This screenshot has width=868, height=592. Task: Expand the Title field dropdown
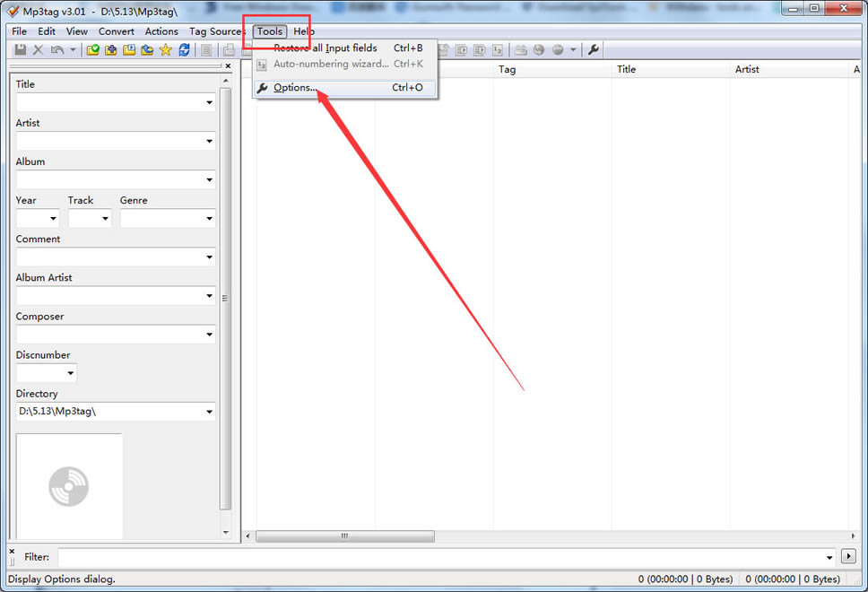[209, 103]
